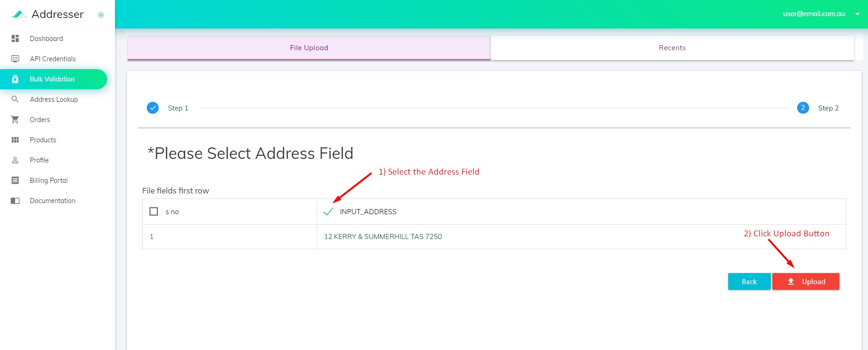The width and height of the screenshot is (868, 350).
Task: Click the Documentation book icon
Action: tap(15, 201)
